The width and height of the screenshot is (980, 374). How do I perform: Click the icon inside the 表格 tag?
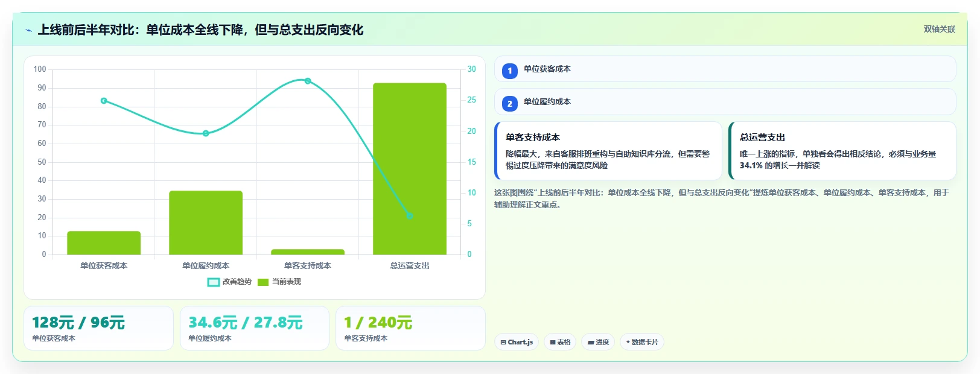click(x=553, y=343)
